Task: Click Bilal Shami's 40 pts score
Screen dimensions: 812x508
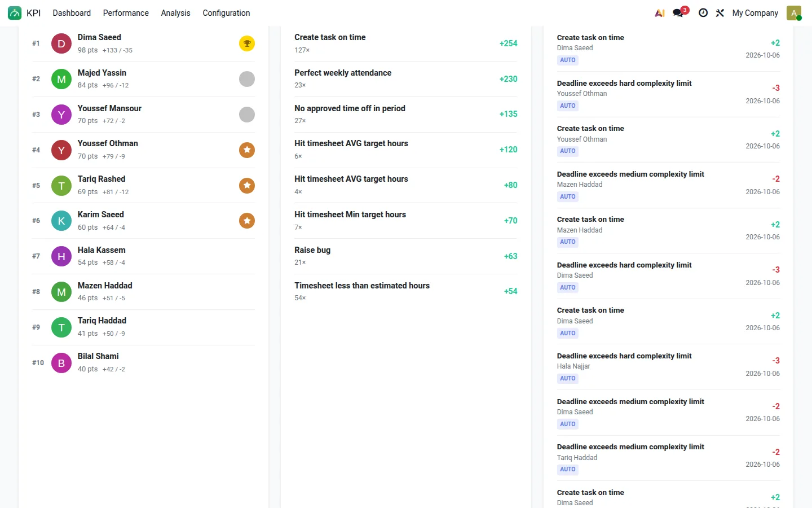Action: tap(87, 369)
